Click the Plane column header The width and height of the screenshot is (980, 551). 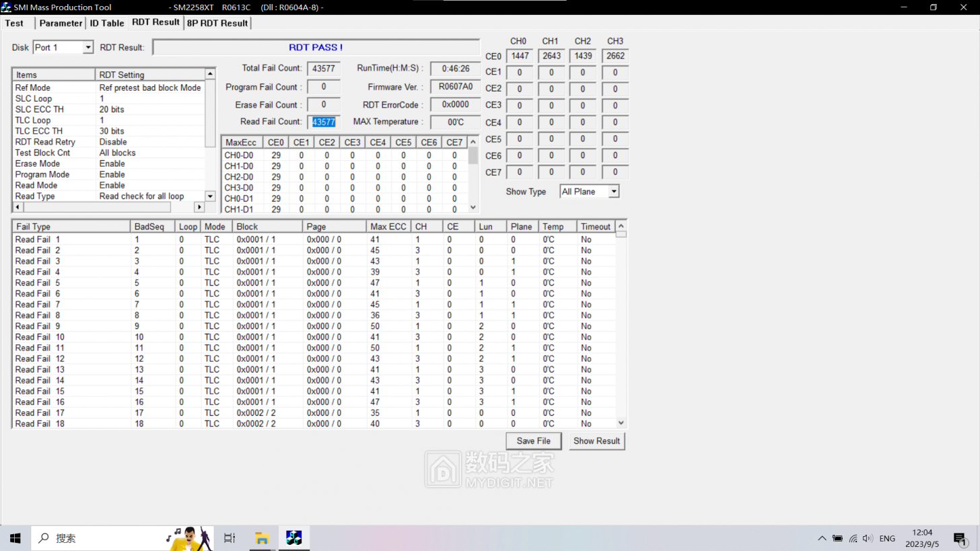523,227
